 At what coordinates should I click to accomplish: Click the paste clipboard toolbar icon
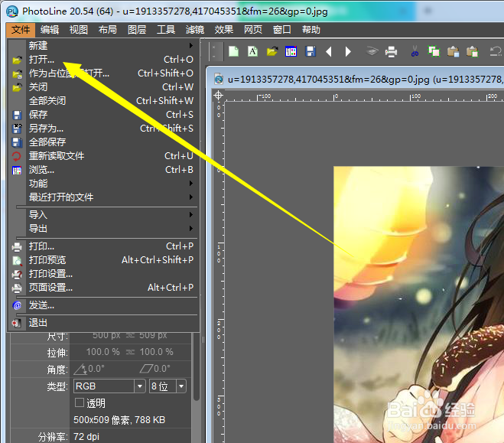(454, 51)
